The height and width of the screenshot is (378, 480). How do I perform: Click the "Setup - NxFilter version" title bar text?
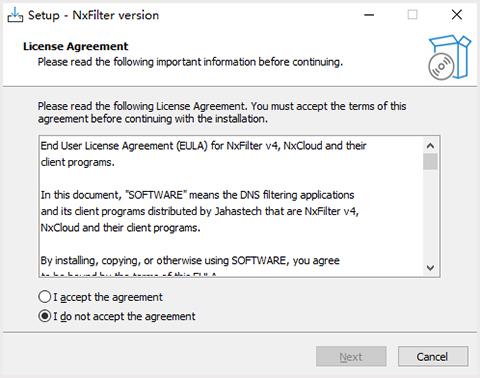93,15
